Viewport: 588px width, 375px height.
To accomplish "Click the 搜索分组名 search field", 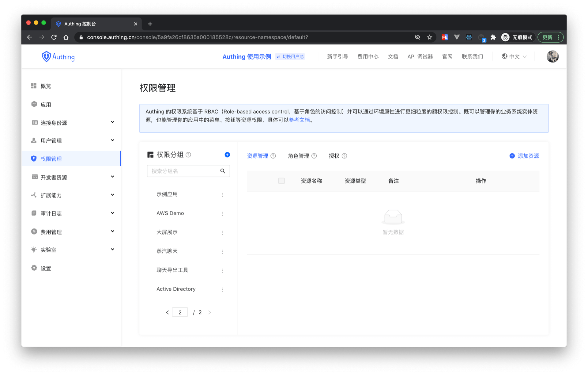I will pyautogui.click(x=184, y=171).
